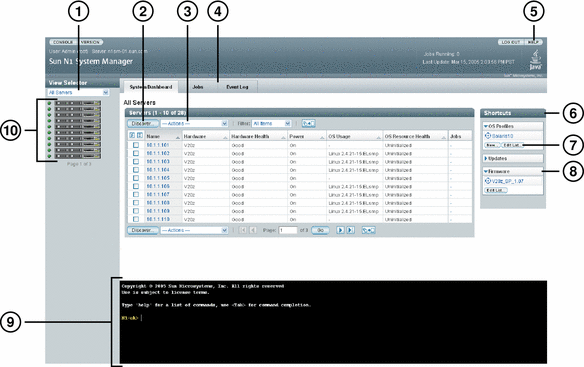
Task: Collapse the OS Profiles shortcuts section
Action: (x=486, y=126)
